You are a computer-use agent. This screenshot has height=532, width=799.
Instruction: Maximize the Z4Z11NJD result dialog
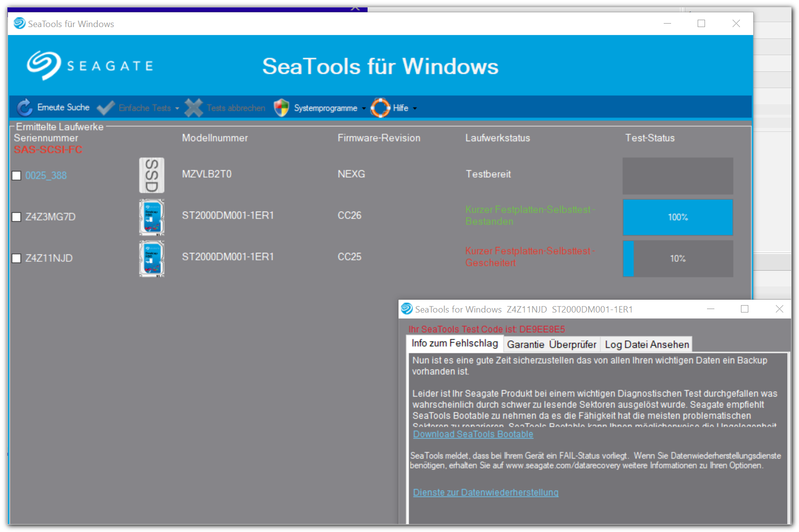click(744, 309)
